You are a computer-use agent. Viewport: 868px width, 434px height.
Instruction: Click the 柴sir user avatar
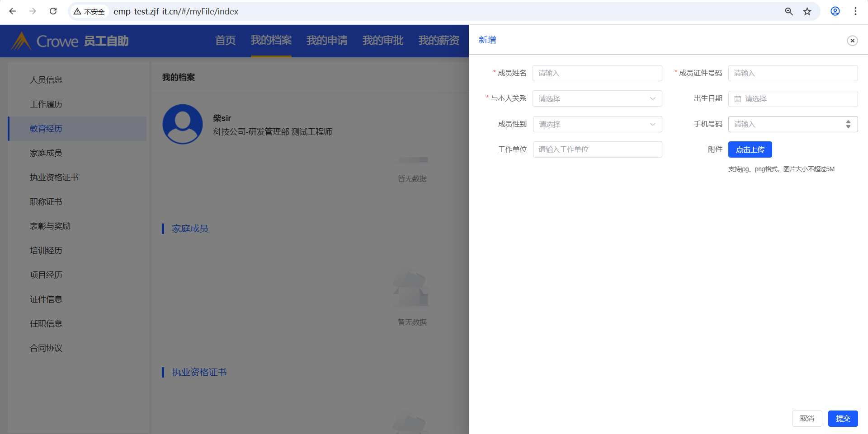[183, 124]
